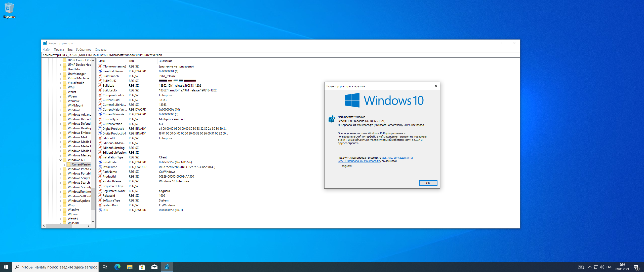Close the Редактор реестра: сведения dialog
This screenshot has width=644, height=272.
point(436,86)
